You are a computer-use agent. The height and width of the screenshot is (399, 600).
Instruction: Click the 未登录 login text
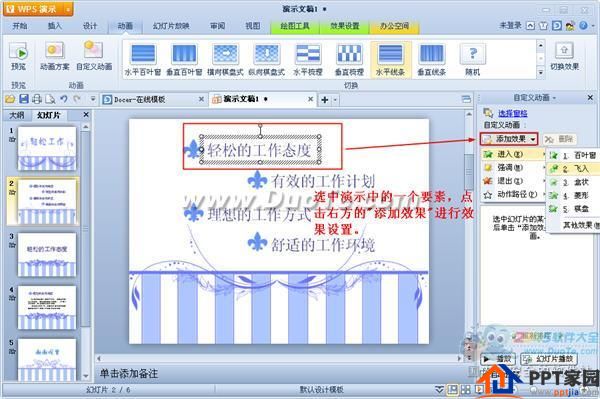(x=510, y=26)
